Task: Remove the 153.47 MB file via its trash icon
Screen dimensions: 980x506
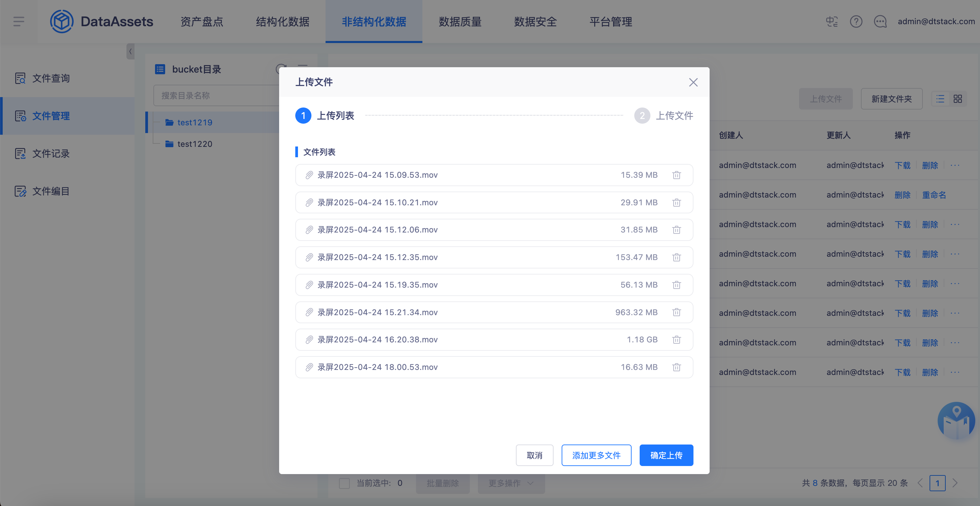Action: click(676, 257)
